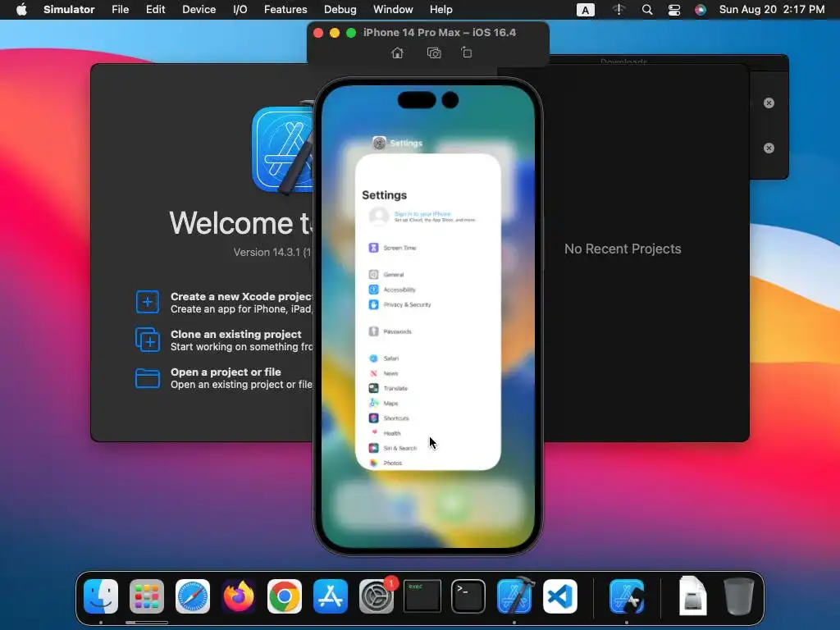Open the Simulator app icon in Dock

coord(627,596)
